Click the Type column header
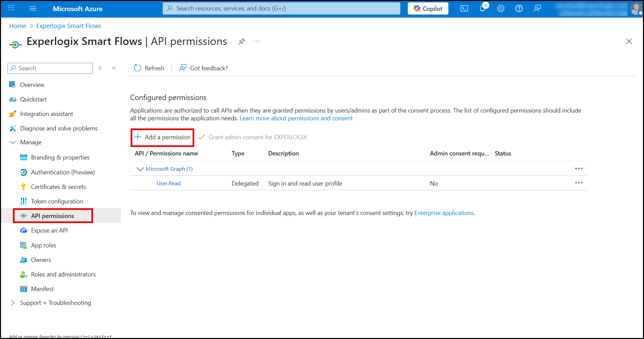The image size is (644, 339). 238,153
